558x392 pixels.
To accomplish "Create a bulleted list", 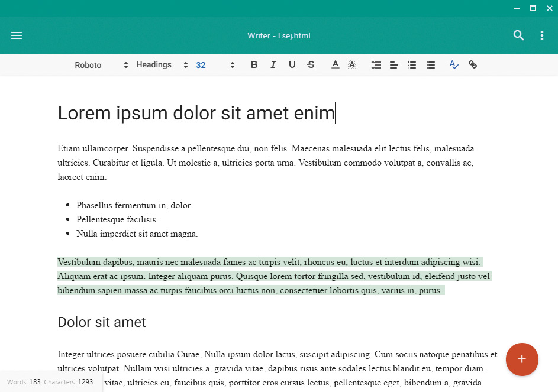I will 430,64.
